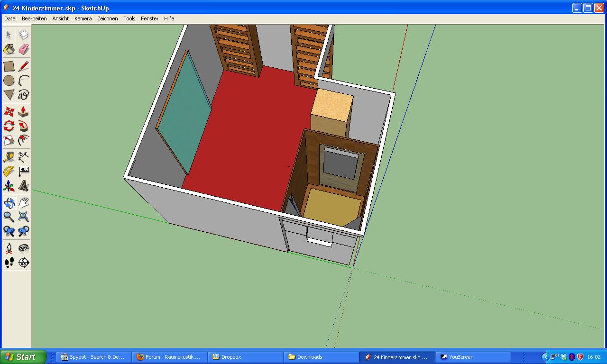This screenshot has height=364, width=607.
Task: Click the Bluetooth tray icon
Action: (x=572, y=357)
